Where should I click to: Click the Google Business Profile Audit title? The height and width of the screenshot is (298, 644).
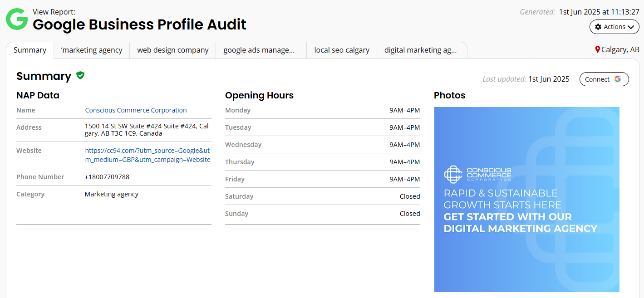click(x=139, y=24)
